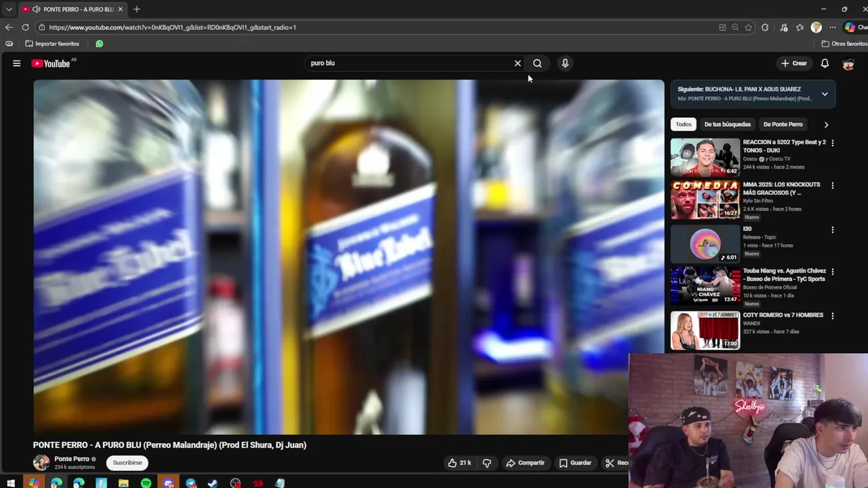Open options for the 'REACCION a 5202' video
This screenshot has height=488, width=868.
click(833, 143)
